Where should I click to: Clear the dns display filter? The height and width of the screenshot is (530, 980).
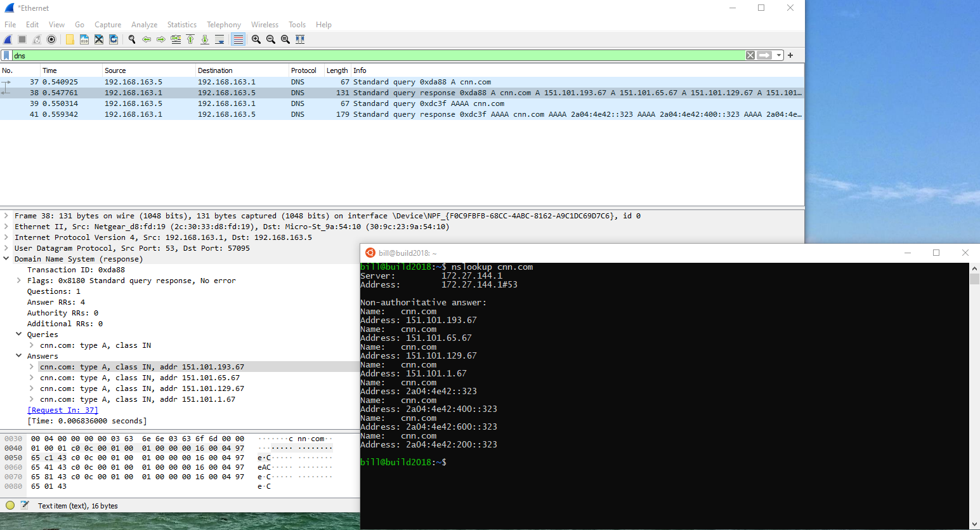tap(750, 55)
